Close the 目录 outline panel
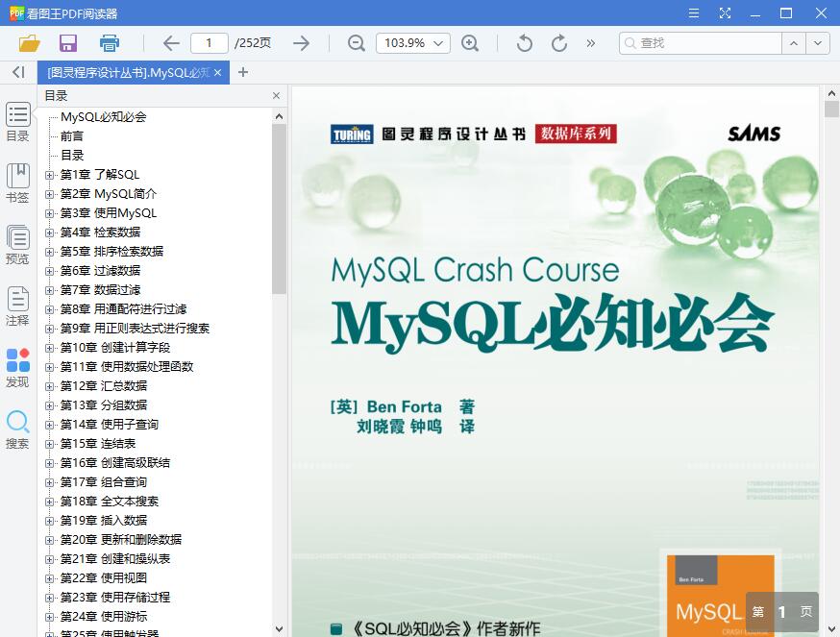Screen dimensions: 840x637 [276, 95]
